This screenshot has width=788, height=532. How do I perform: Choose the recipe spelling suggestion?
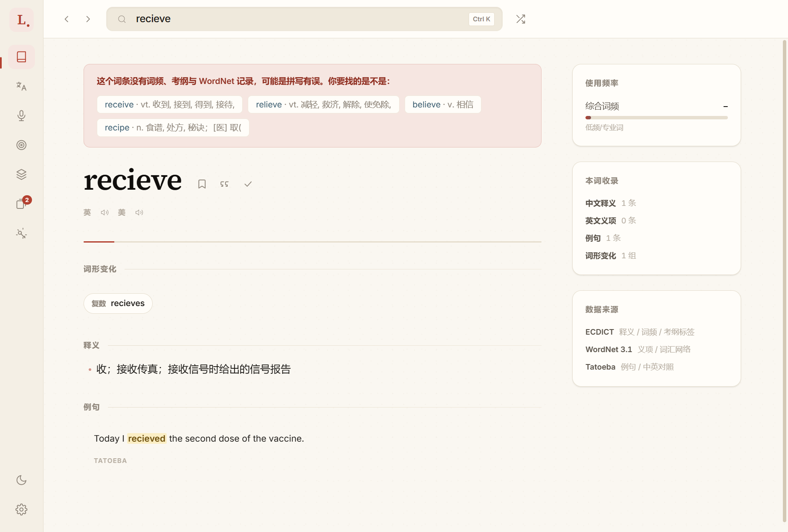(173, 127)
